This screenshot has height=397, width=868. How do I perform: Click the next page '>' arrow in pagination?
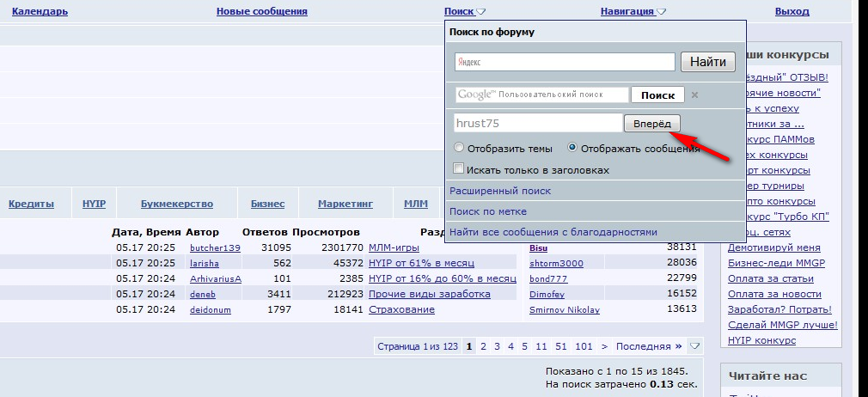[604, 346]
